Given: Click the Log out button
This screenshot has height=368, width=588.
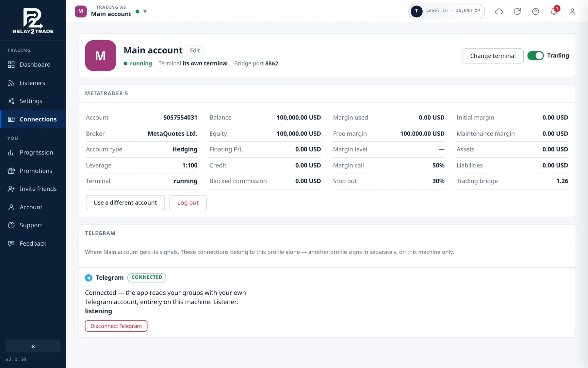Looking at the screenshot, I should click(188, 202).
